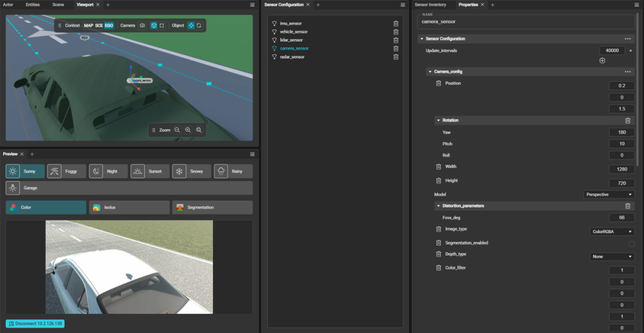
Task: Select the Garage environment preset
Action: click(x=129, y=188)
